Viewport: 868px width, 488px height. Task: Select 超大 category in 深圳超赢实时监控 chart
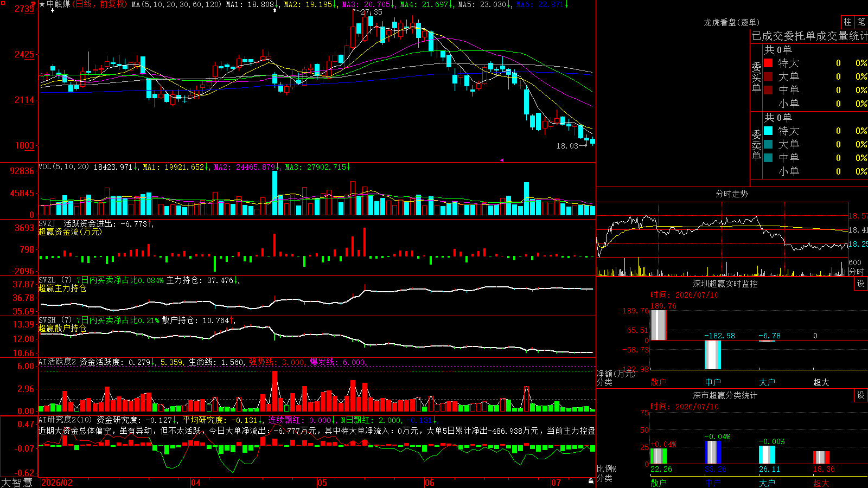click(821, 382)
